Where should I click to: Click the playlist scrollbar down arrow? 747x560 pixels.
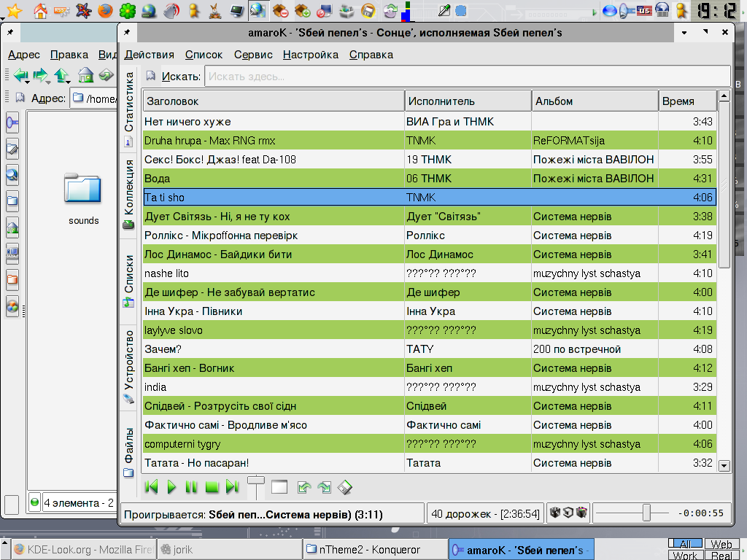pyautogui.click(x=724, y=466)
